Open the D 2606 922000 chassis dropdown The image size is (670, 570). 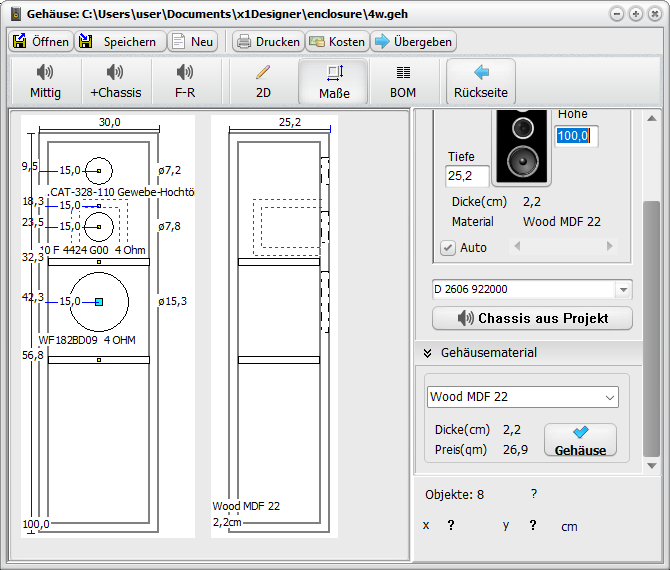pyautogui.click(x=624, y=290)
